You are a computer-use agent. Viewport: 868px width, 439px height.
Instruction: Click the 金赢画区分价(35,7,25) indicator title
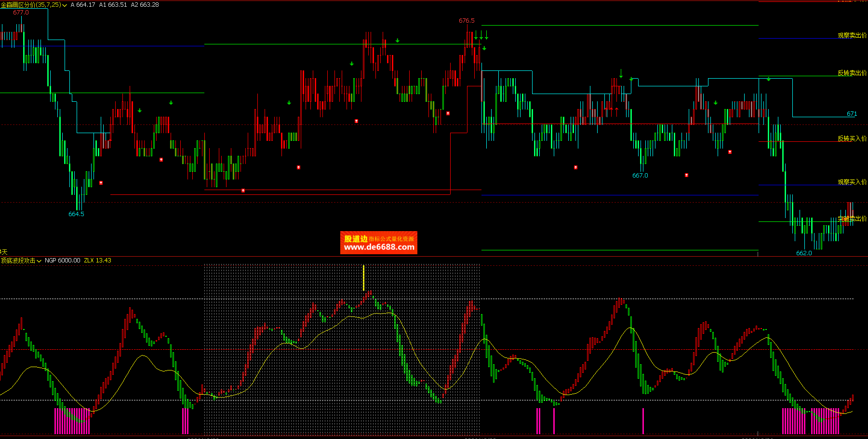pyautogui.click(x=31, y=5)
